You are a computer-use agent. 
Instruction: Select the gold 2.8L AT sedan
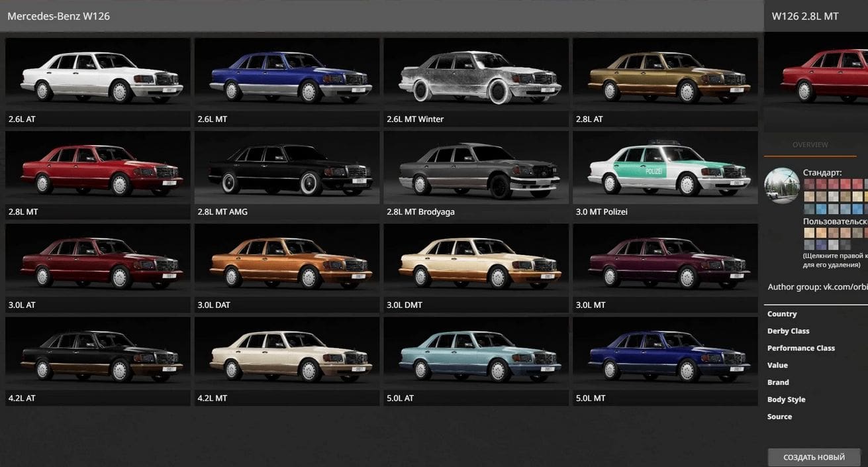[665, 77]
